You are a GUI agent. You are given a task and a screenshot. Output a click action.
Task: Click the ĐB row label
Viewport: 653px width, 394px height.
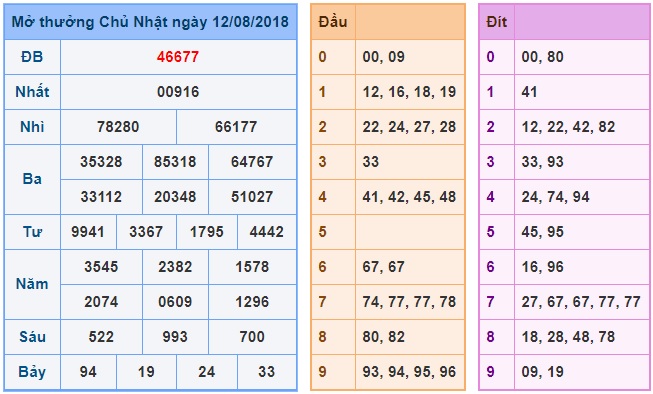pos(32,57)
